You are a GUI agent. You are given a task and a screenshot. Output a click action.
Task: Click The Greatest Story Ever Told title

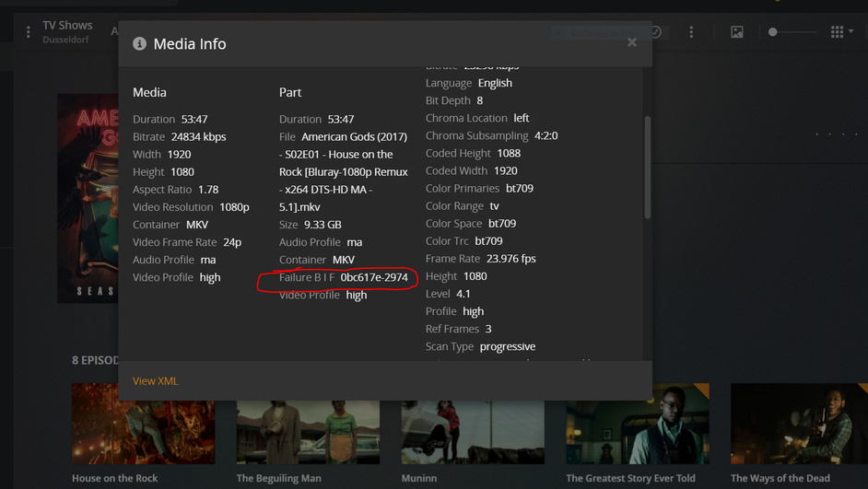click(630, 478)
